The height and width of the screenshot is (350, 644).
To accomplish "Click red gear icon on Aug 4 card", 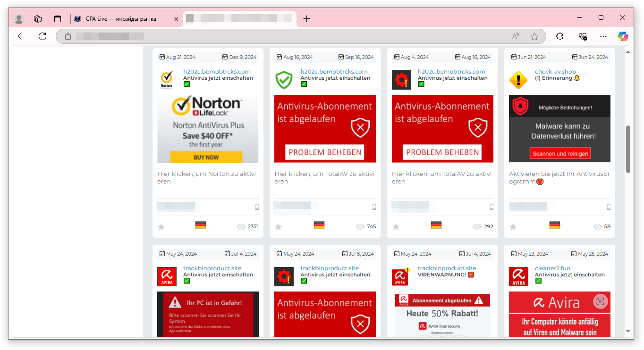I will point(401,80).
